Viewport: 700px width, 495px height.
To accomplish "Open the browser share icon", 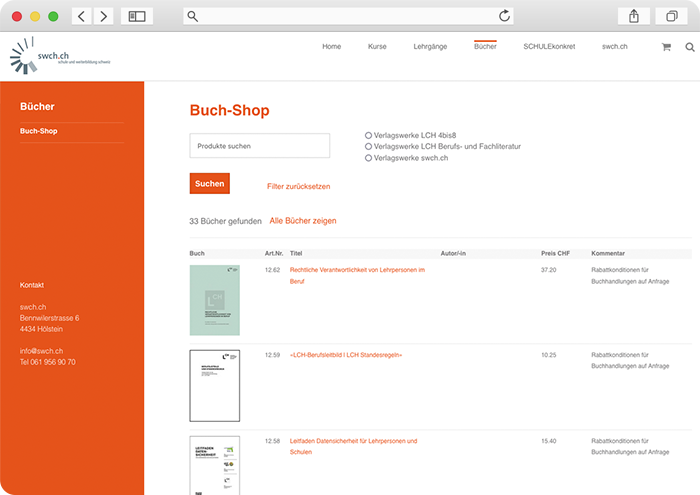I will tap(634, 17).
